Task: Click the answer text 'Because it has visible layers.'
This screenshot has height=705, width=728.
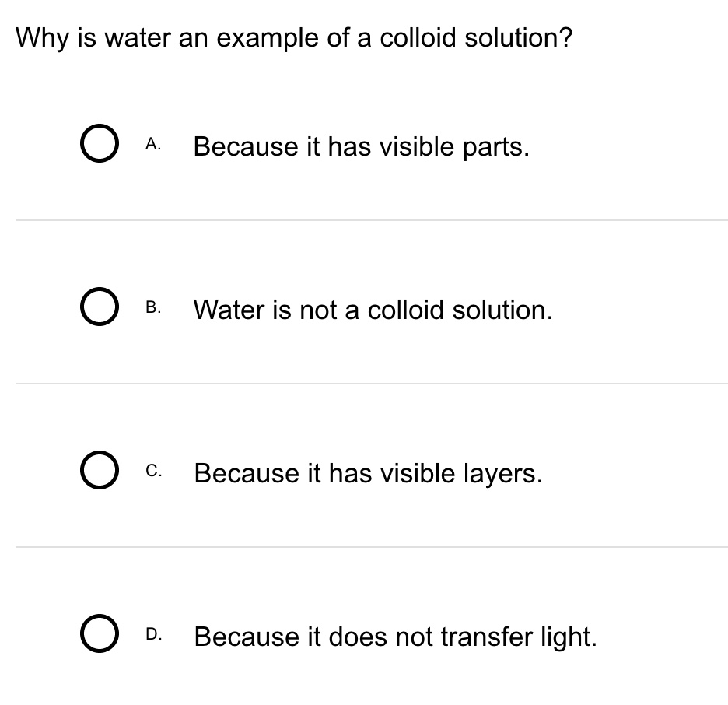Action: pyautogui.click(x=367, y=473)
